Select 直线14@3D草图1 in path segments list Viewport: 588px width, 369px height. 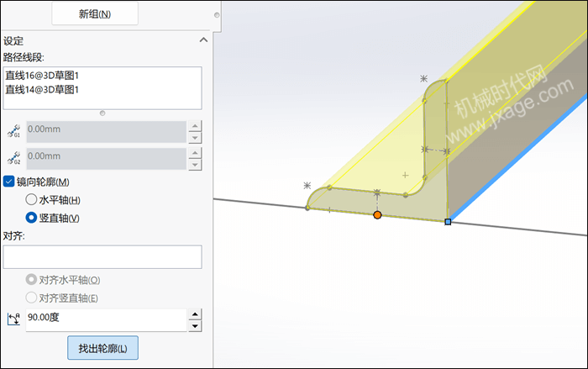pos(42,90)
